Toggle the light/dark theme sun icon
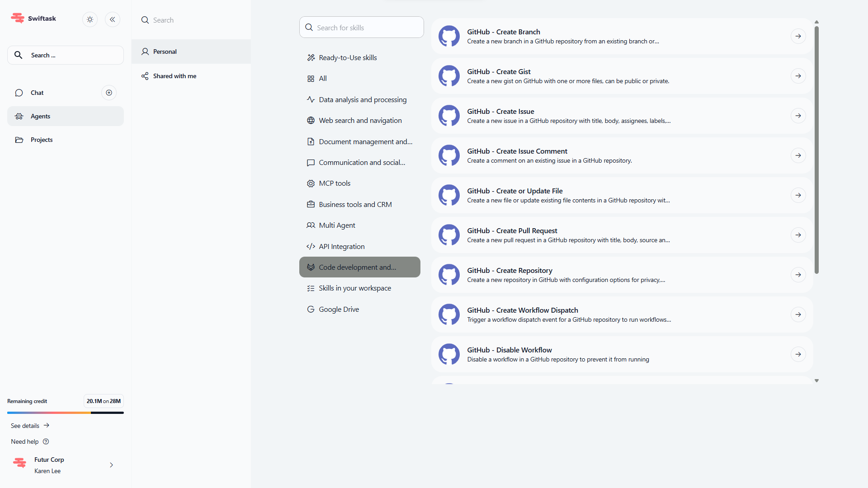868x488 pixels. click(x=90, y=19)
